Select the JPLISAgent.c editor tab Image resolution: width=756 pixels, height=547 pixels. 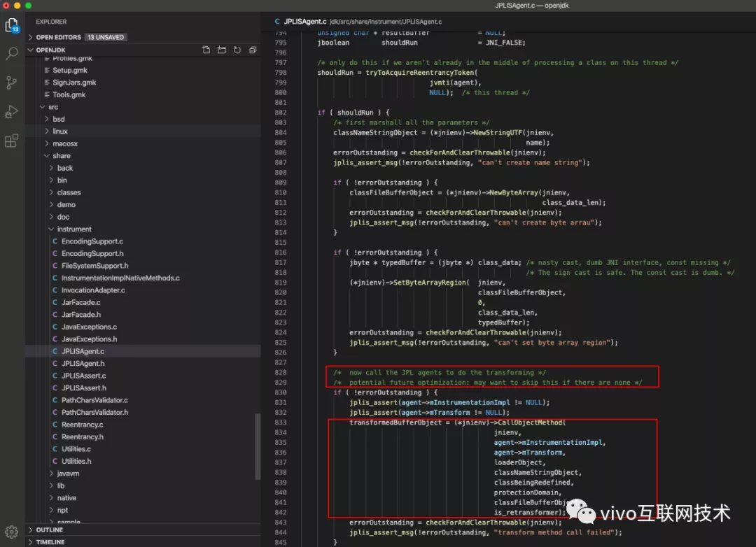[x=304, y=22]
